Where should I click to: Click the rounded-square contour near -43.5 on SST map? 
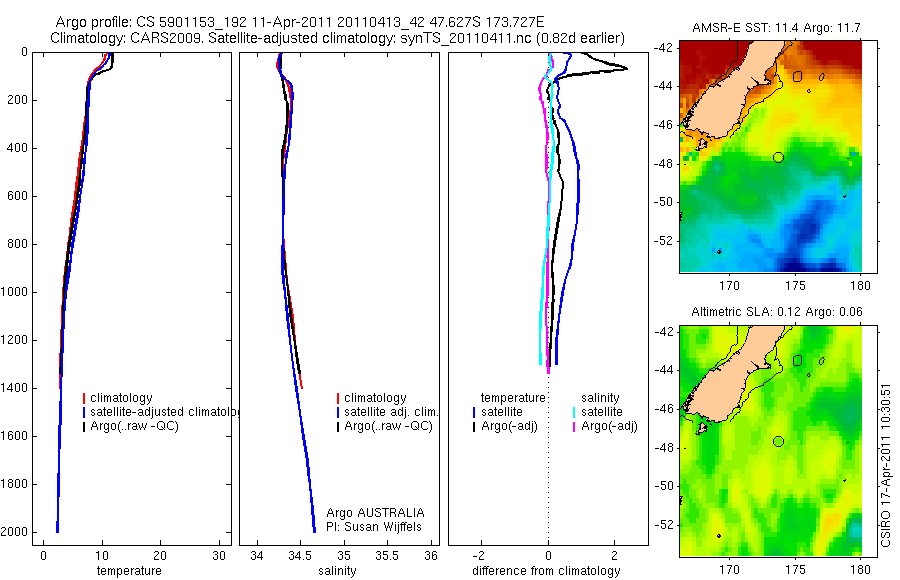click(797, 76)
